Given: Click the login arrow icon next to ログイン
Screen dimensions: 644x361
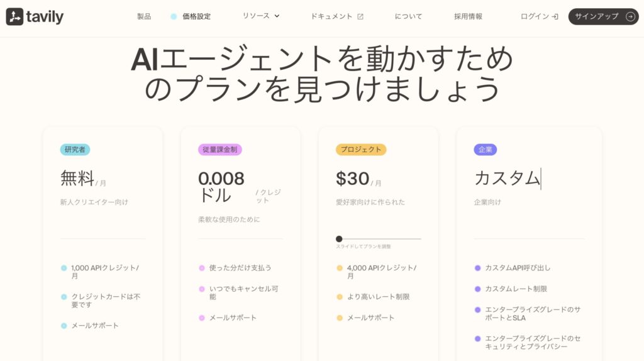Looking at the screenshot, I should point(555,16).
